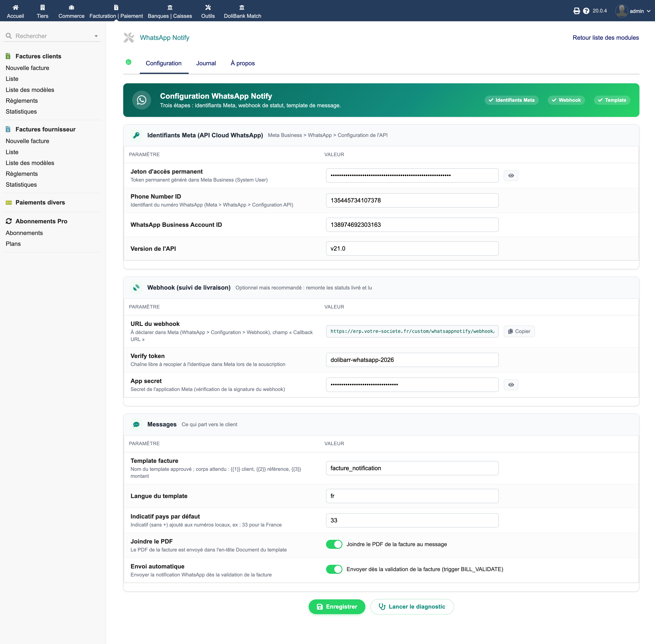Open the help question mark icon
The image size is (655, 644).
pos(586,11)
